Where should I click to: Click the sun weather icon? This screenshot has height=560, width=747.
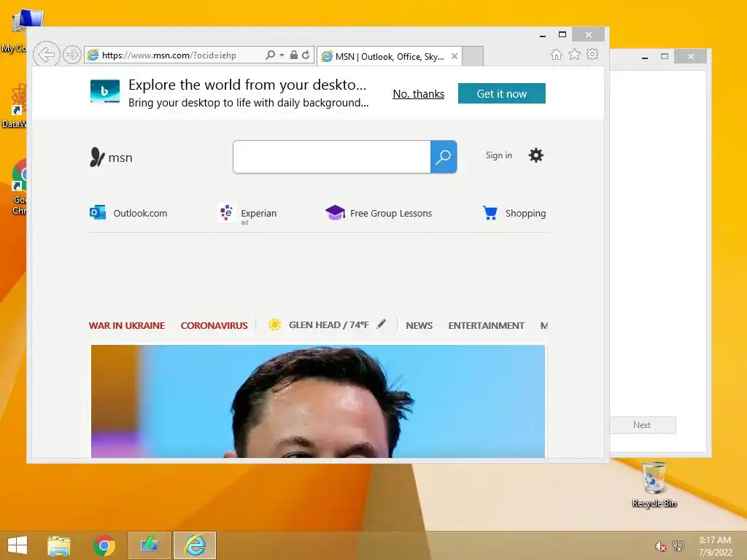pyautogui.click(x=274, y=324)
